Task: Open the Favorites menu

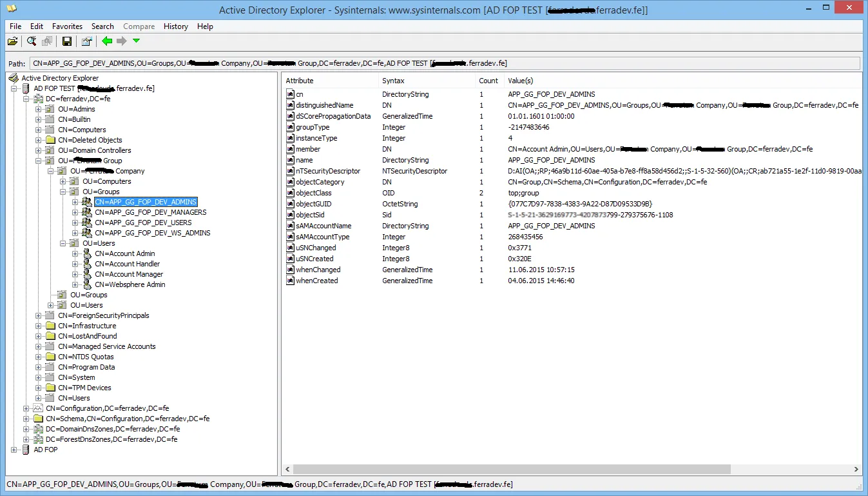Action: coord(68,26)
